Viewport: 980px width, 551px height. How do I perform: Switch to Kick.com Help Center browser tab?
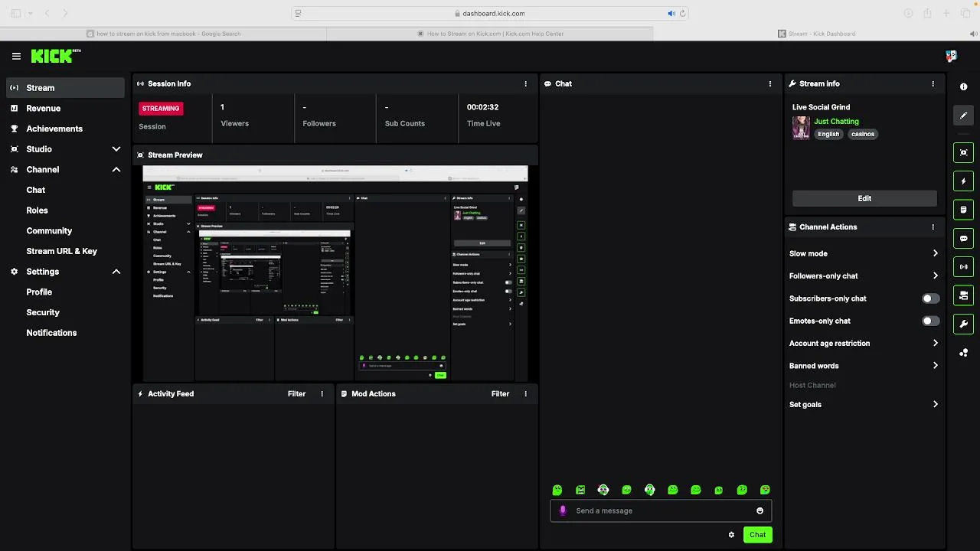tap(490, 34)
